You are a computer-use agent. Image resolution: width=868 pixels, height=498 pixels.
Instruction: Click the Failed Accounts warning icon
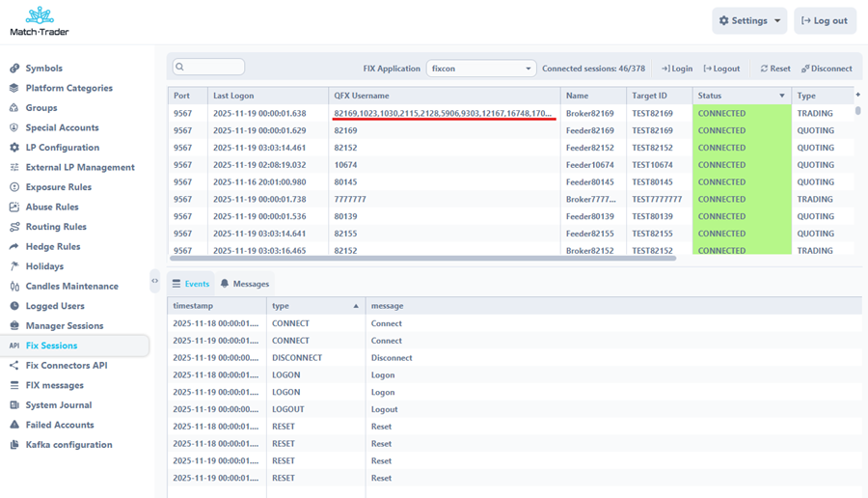[x=14, y=425]
